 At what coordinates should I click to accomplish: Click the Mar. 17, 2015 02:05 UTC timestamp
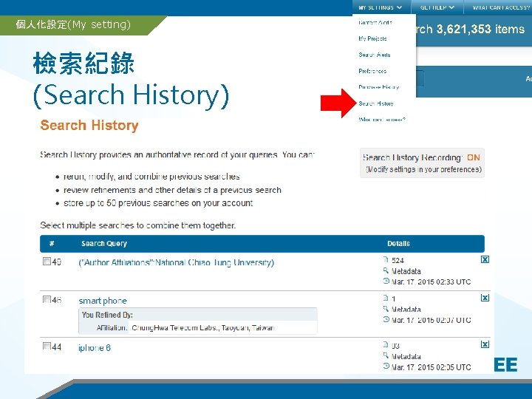(432, 367)
